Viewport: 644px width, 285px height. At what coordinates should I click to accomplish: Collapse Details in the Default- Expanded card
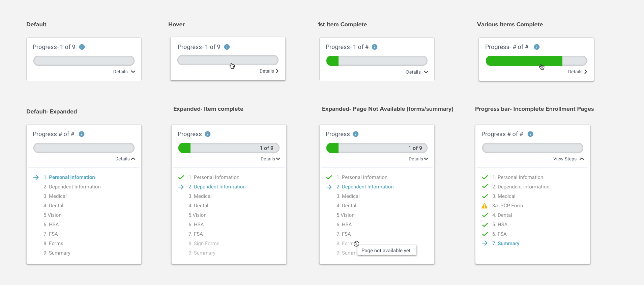click(x=124, y=159)
